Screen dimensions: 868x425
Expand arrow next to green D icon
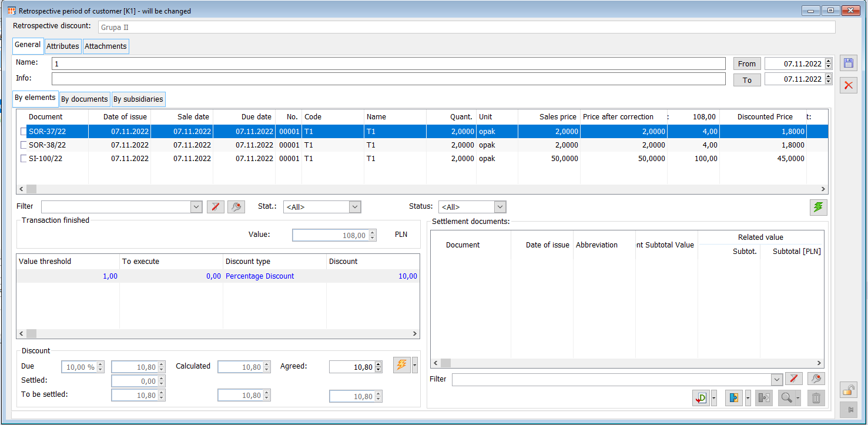714,398
